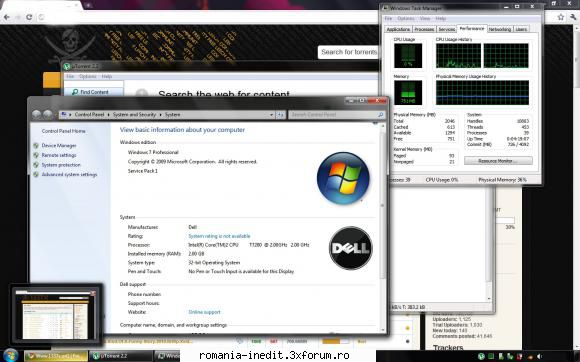The width and height of the screenshot is (580, 362).
Task: Go to Control Panel Home
Action: coord(64,131)
